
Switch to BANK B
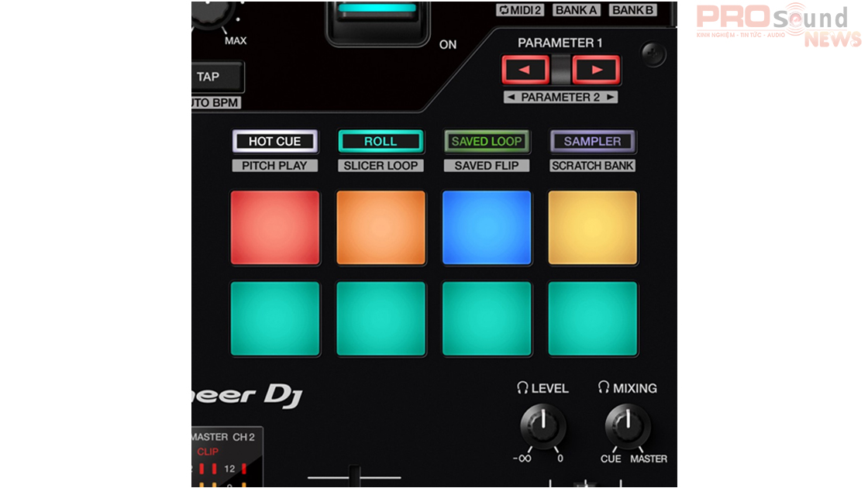tap(632, 9)
